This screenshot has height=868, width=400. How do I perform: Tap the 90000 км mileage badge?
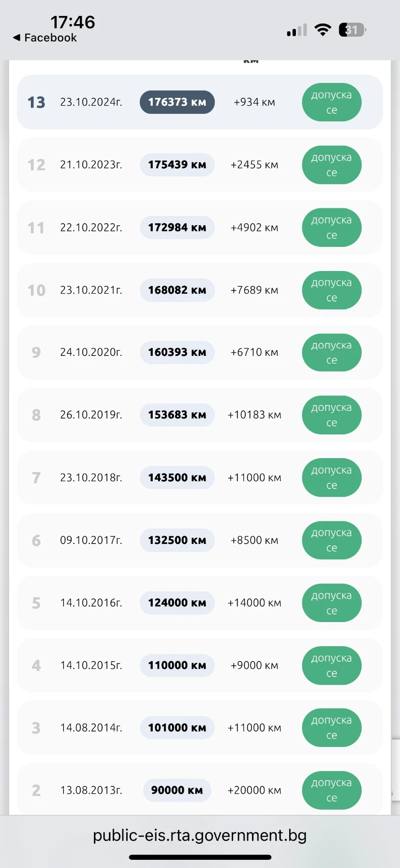tap(177, 790)
